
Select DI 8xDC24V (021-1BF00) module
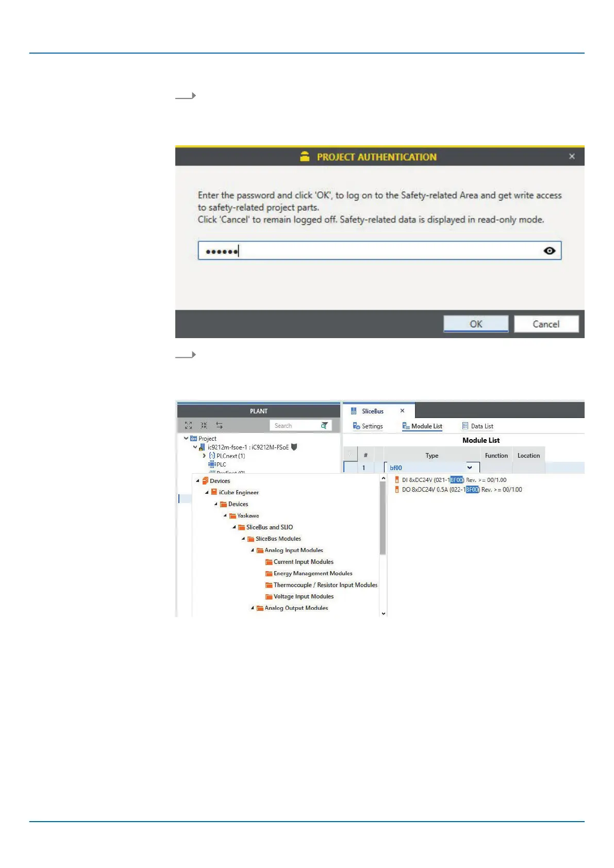click(x=454, y=480)
